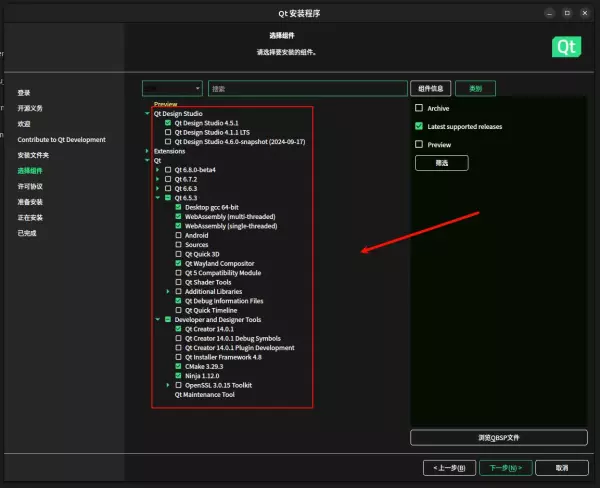Enable the Archive filter checkbox
The height and width of the screenshot is (488, 600).
tap(419, 108)
